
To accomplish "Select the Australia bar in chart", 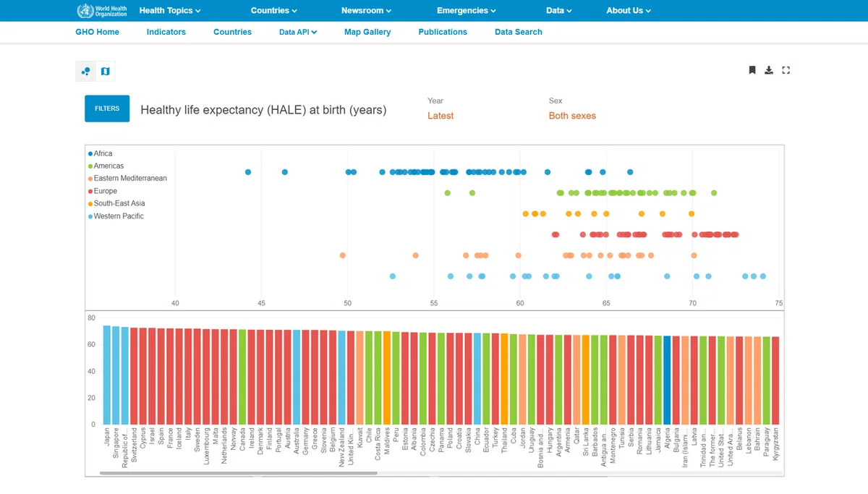I will [x=297, y=377].
